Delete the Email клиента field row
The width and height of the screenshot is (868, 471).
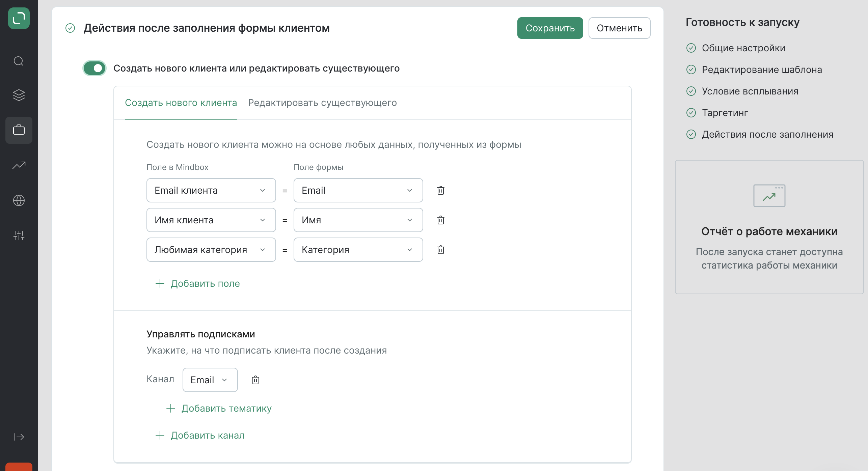(x=441, y=190)
